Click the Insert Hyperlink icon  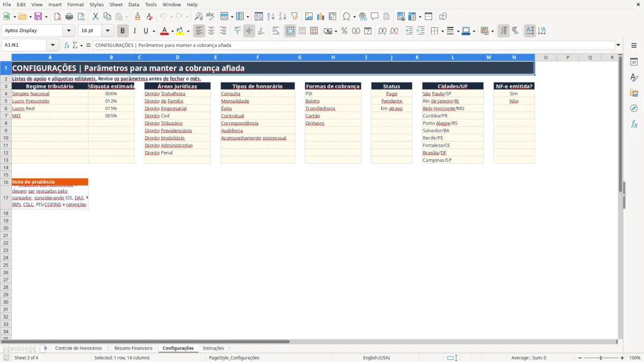363,17
